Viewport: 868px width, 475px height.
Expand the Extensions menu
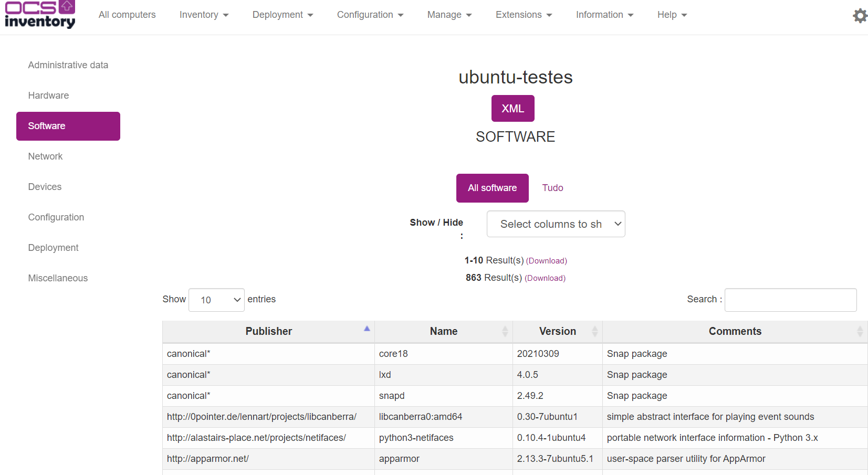point(524,15)
